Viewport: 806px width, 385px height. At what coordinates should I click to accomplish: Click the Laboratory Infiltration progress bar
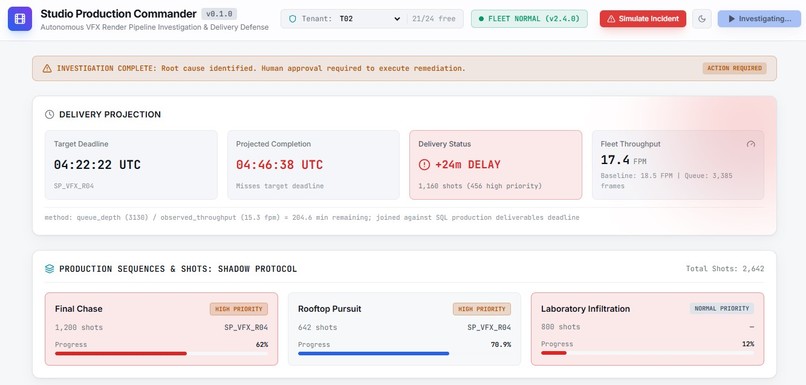(x=648, y=353)
